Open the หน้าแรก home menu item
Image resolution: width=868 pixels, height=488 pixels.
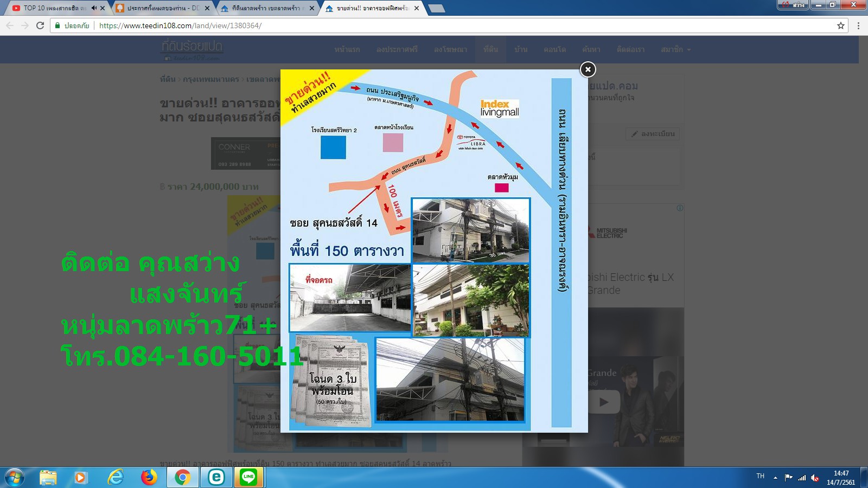tap(347, 49)
